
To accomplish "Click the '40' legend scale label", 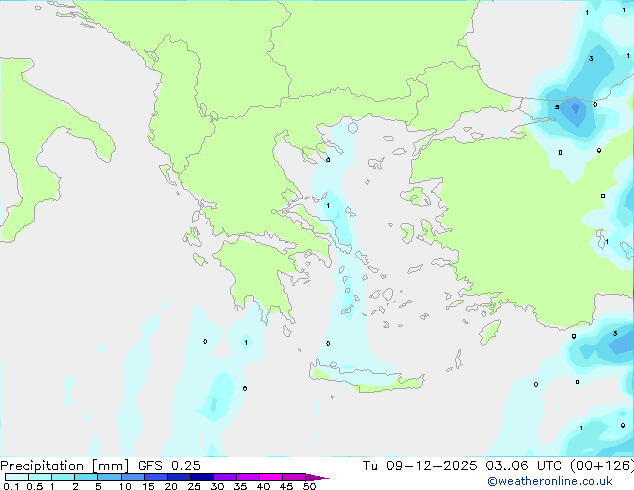I will [x=263, y=486].
